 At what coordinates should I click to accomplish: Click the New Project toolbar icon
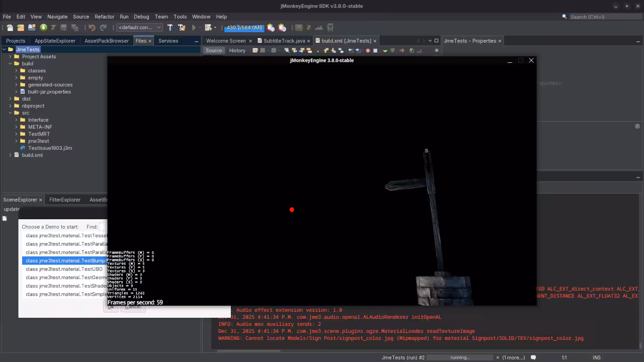[21, 28]
